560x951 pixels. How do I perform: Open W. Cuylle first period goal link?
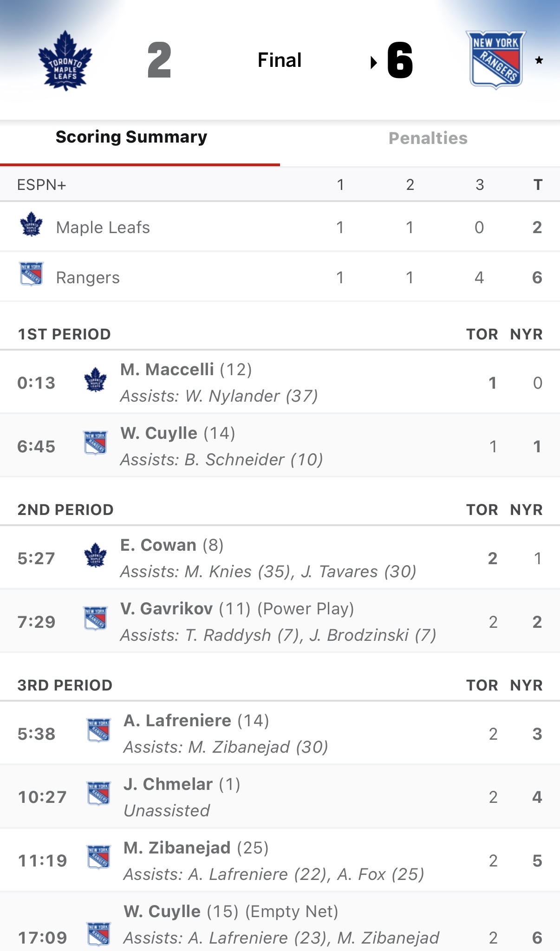click(x=159, y=433)
